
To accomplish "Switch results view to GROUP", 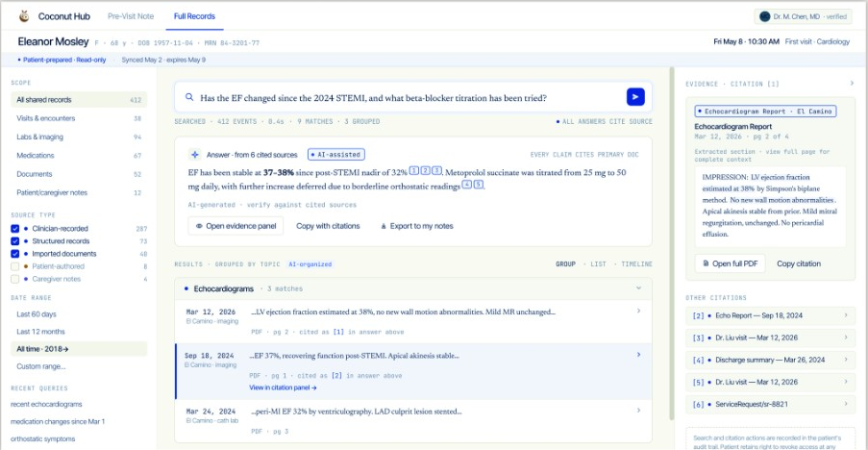I will point(565,264).
